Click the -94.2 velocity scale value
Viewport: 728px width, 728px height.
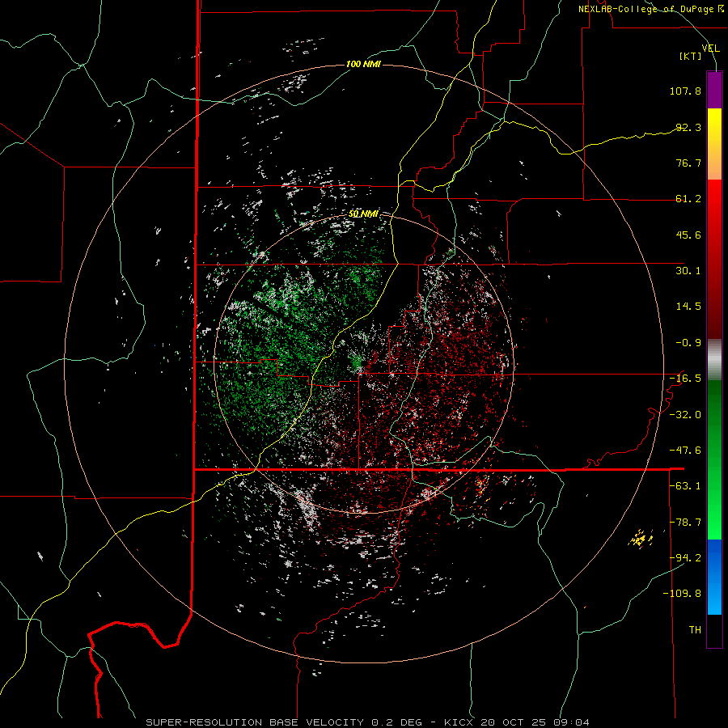[x=685, y=558]
